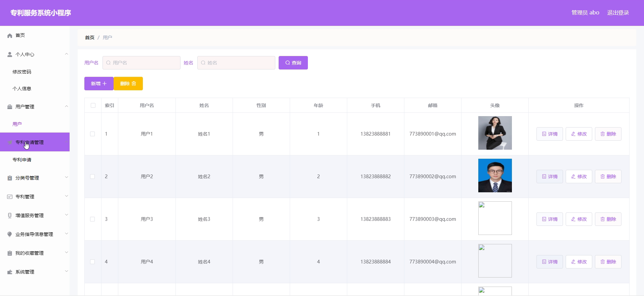
Task: Click the 邮箱 column header
Action: pos(433,105)
